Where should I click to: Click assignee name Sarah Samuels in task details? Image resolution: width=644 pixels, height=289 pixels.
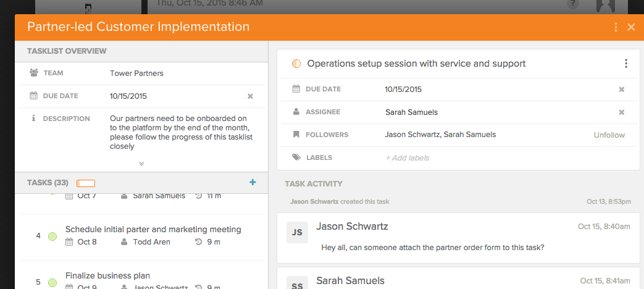pyautogui.click(x=411, y=112)
